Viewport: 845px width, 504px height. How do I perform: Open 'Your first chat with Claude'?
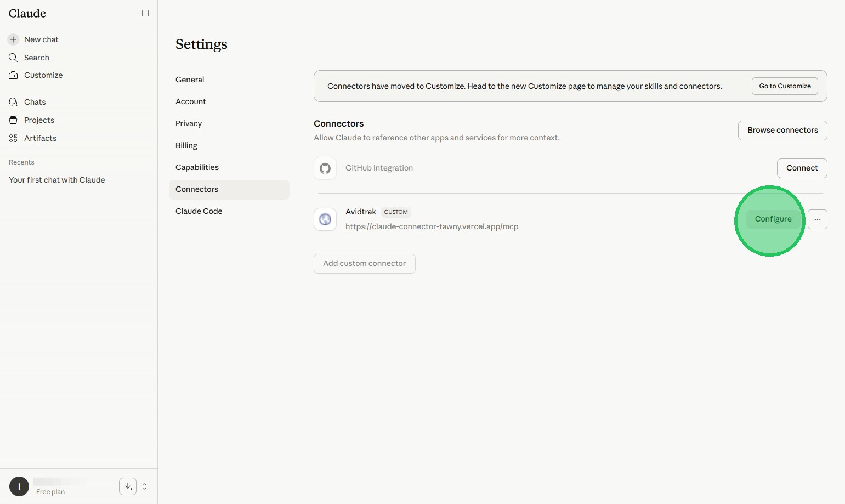click(x=57, y=180)
